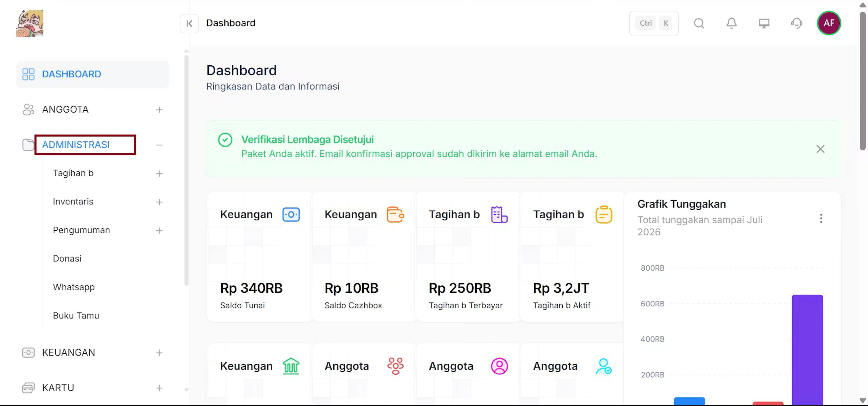
Task: Click the page vertical scrollbar thumb
Action: click(x=863, y=81)
